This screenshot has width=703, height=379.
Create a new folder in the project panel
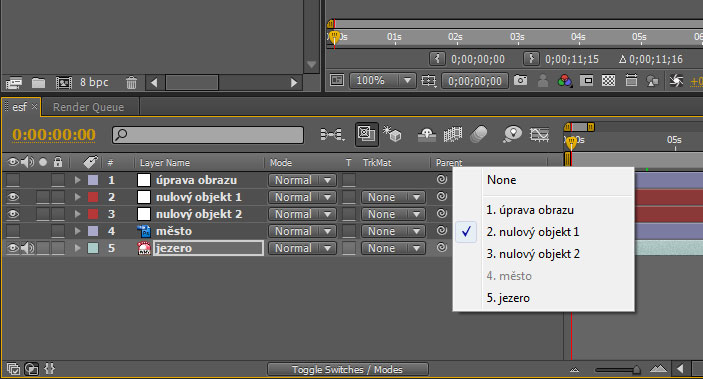[x=38, y=83]
